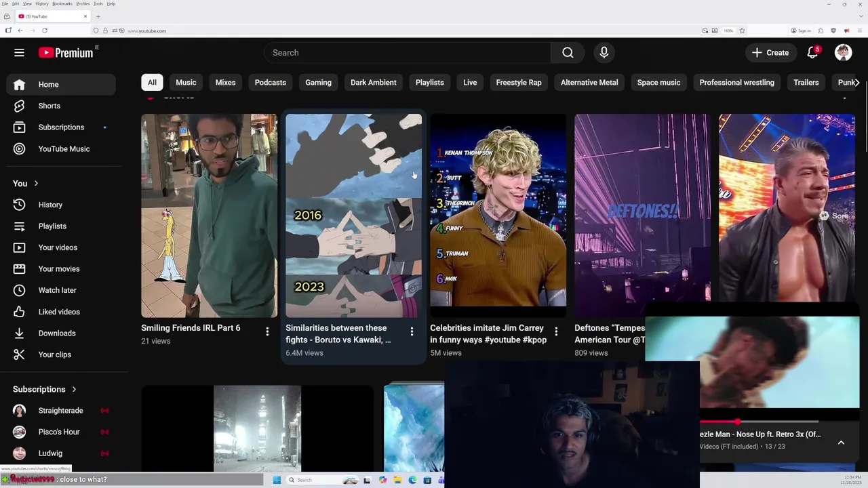Select the Mixes filter chip

[225, 83]
